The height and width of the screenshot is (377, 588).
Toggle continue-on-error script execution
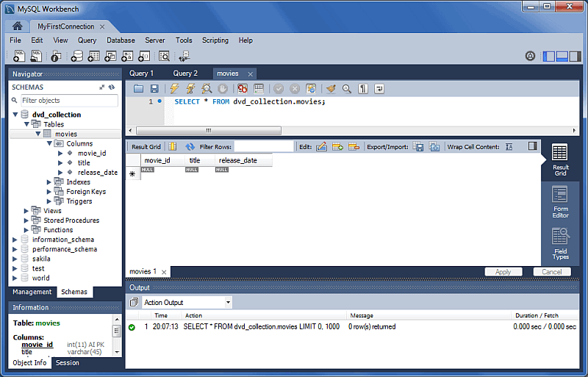click(243, 88)
